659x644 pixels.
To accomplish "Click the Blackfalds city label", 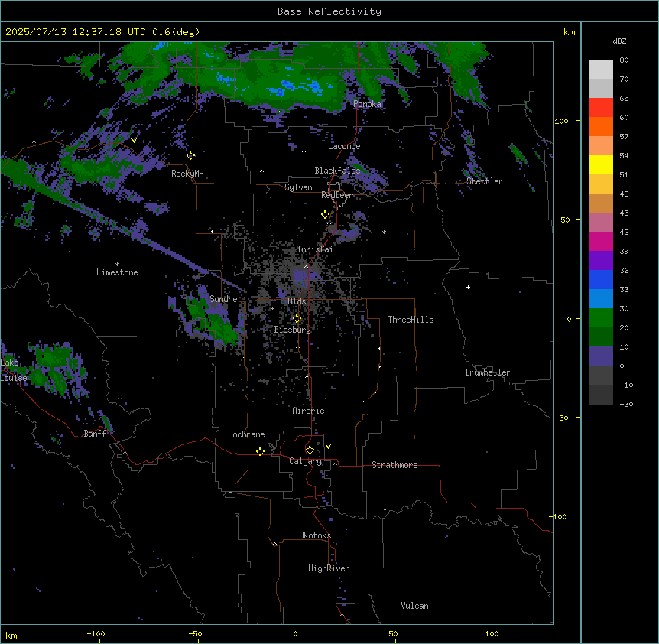I will 337,171.
